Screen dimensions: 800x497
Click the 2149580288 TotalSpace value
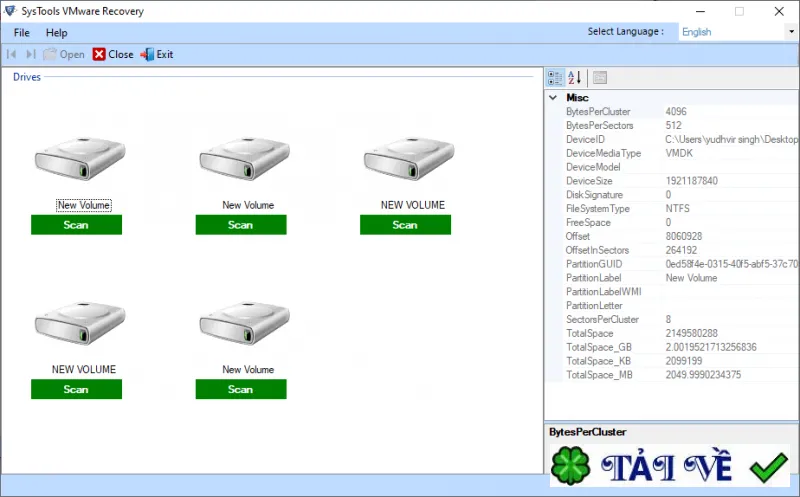(x=691, y=333)
